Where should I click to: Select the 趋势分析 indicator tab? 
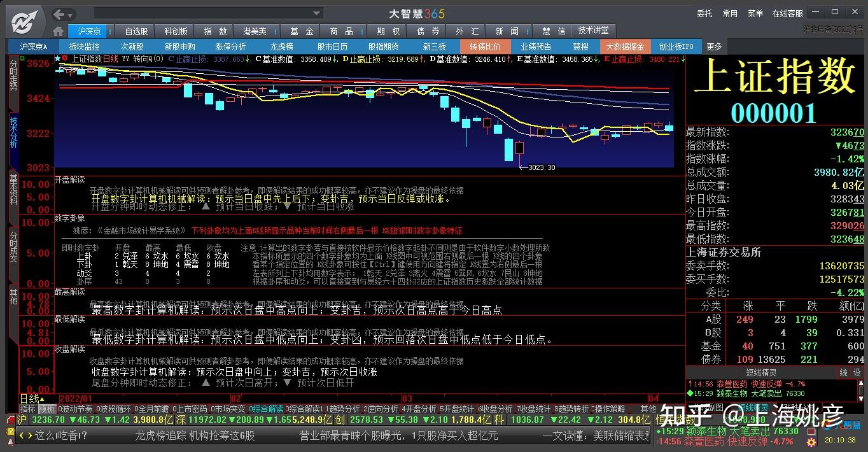click(344, 409)
